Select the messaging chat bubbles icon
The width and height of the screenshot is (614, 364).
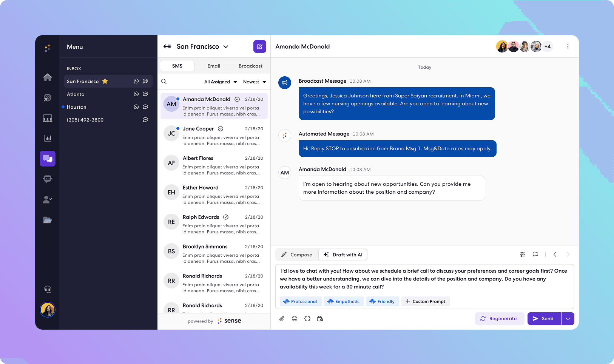(48, 159)
